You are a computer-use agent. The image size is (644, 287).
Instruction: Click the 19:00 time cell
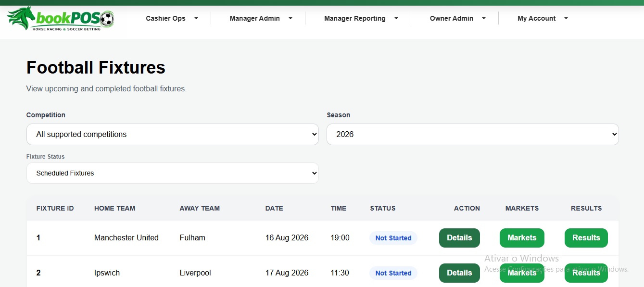tap(340, 237)
